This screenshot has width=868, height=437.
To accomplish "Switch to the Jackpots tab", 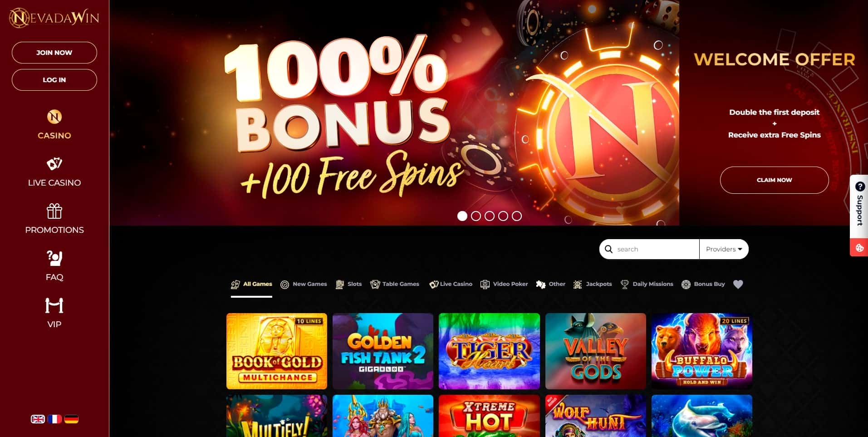I will pos(593,284).
